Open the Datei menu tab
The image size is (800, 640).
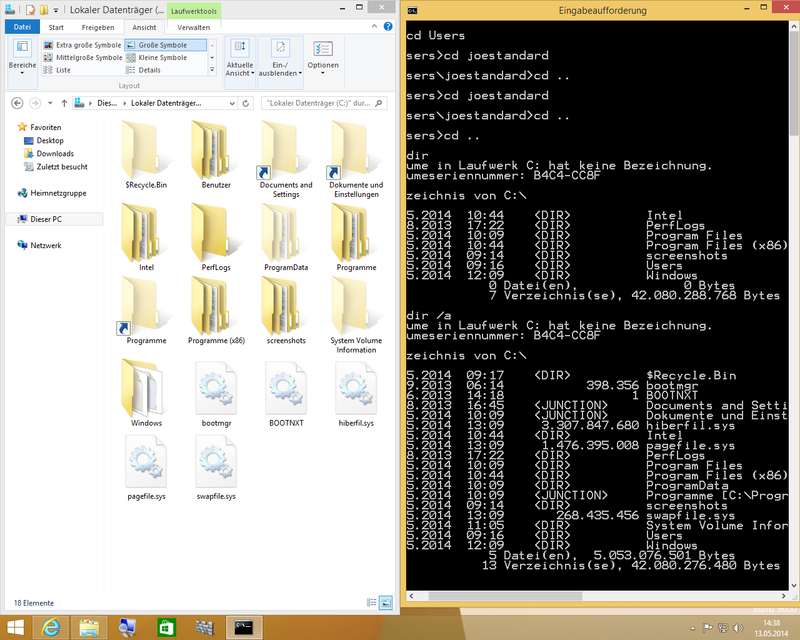pyautogui.click(x=22, y=28)
